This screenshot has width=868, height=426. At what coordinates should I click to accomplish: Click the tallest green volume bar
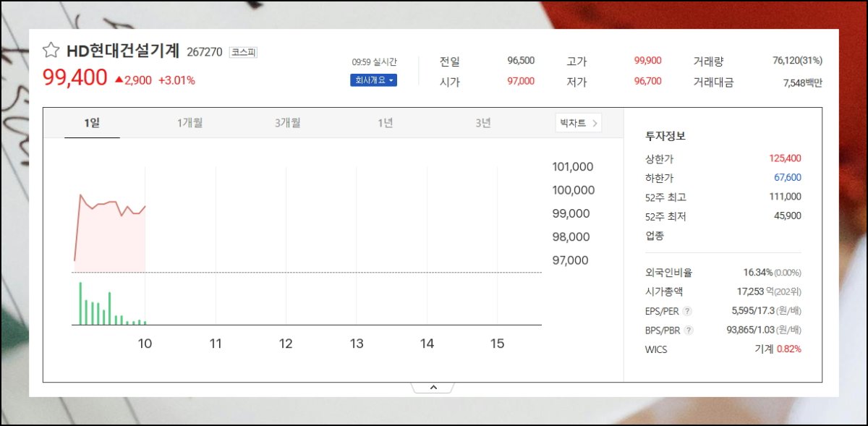(x=80, y=304)
